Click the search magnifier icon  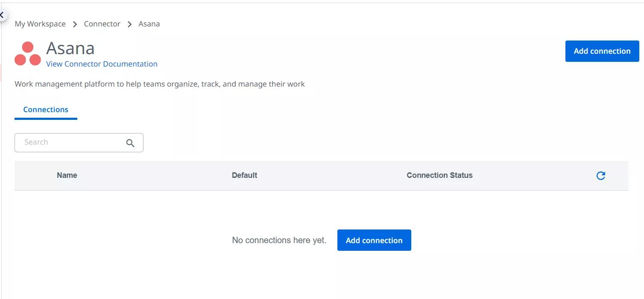point(130,143)
